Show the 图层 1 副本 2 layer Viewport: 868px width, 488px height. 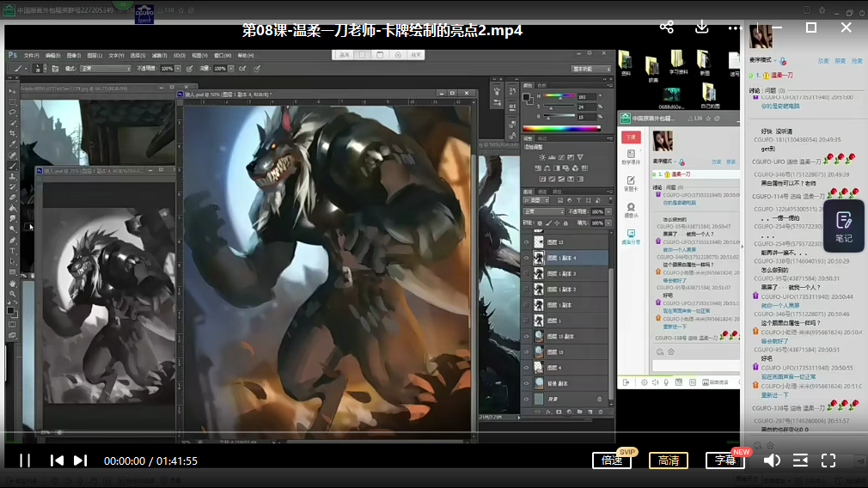pyautogui.click(x=527, y=290)
